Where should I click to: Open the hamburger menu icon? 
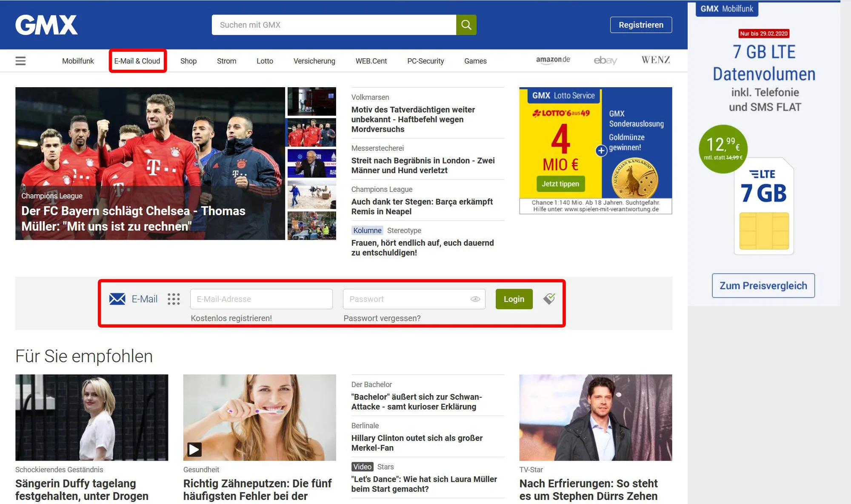[x=20, y=61]
